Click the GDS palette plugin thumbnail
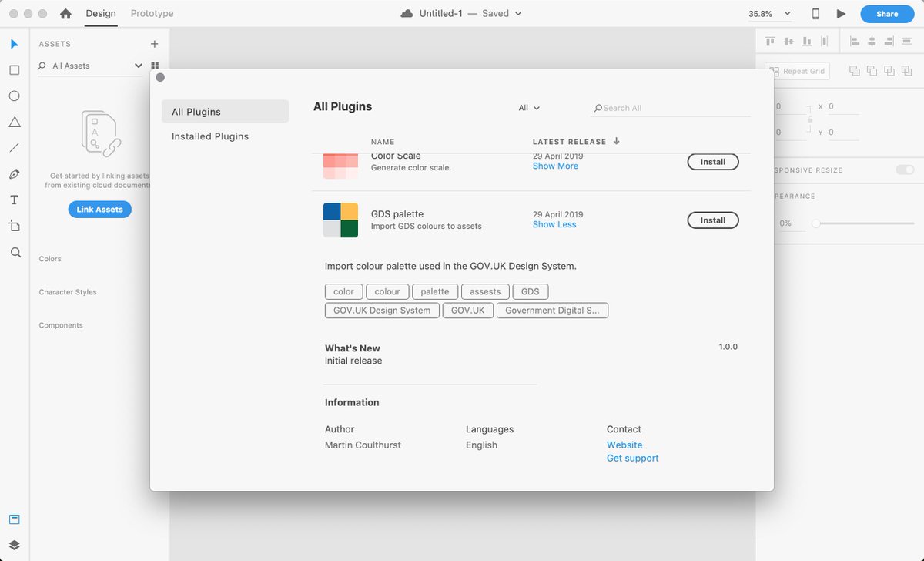 pyautogui.click(x=341, y=220)
